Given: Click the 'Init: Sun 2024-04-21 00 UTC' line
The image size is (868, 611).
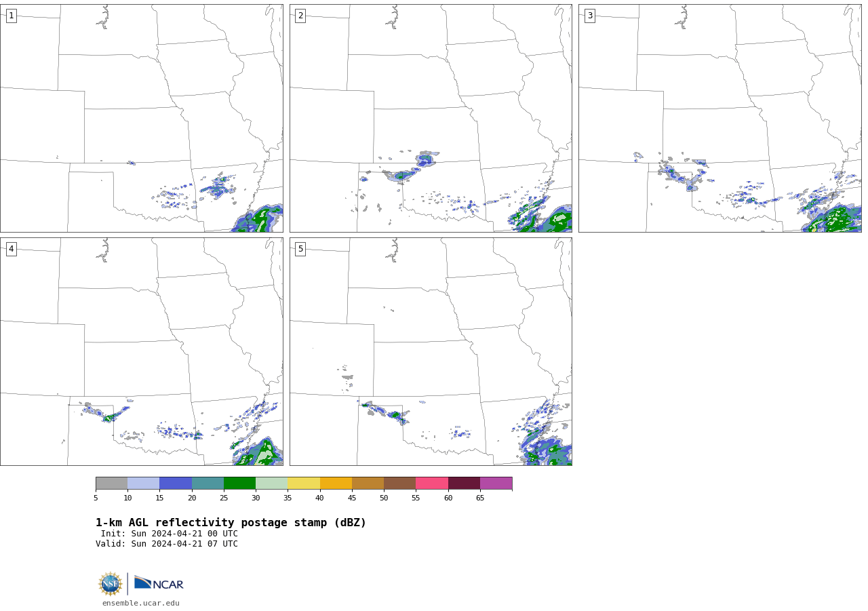Looking at the screenshot, I should [x=170, y=534].
